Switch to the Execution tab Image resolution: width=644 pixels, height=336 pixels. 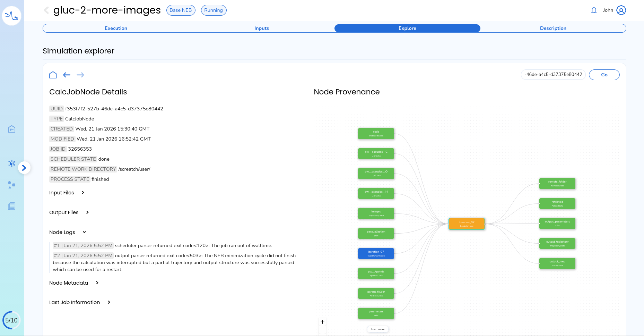116,28
